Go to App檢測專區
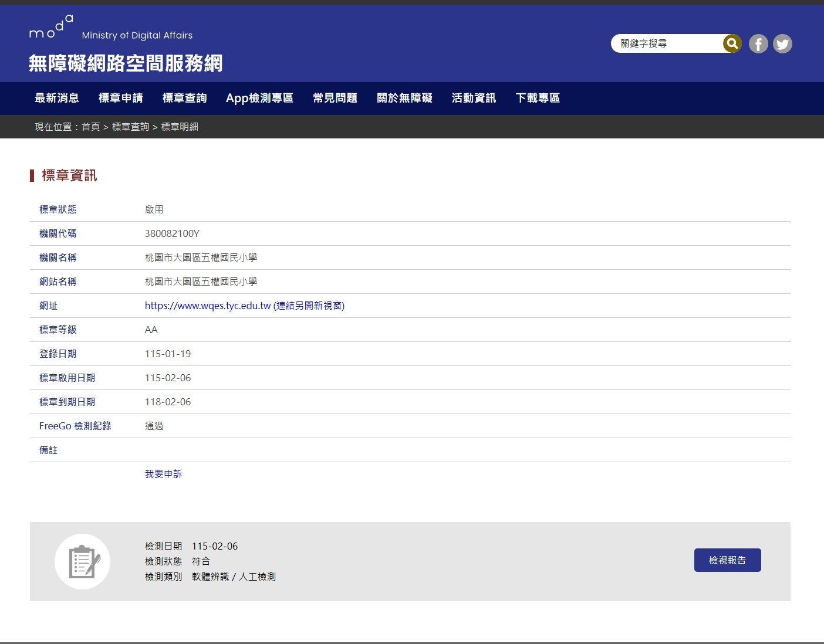Viewport: 824px width, 644px height. 259,98
